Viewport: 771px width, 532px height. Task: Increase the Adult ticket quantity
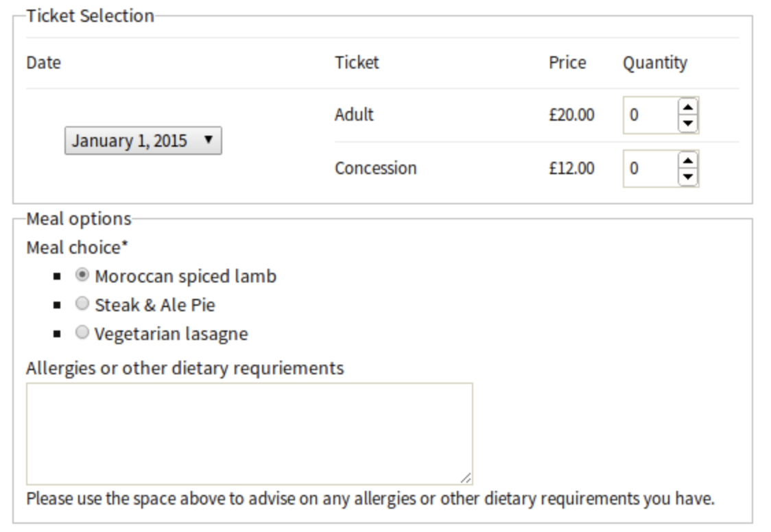(x=688, y=107)
